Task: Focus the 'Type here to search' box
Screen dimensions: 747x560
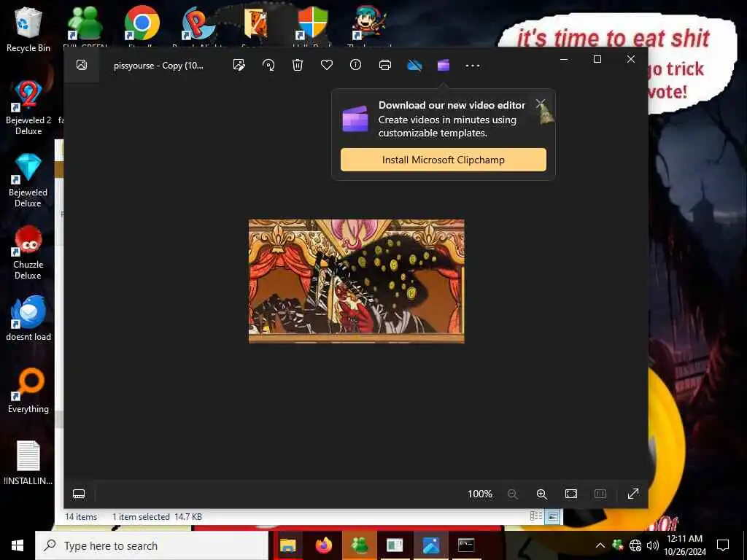Action: [152, 545]
